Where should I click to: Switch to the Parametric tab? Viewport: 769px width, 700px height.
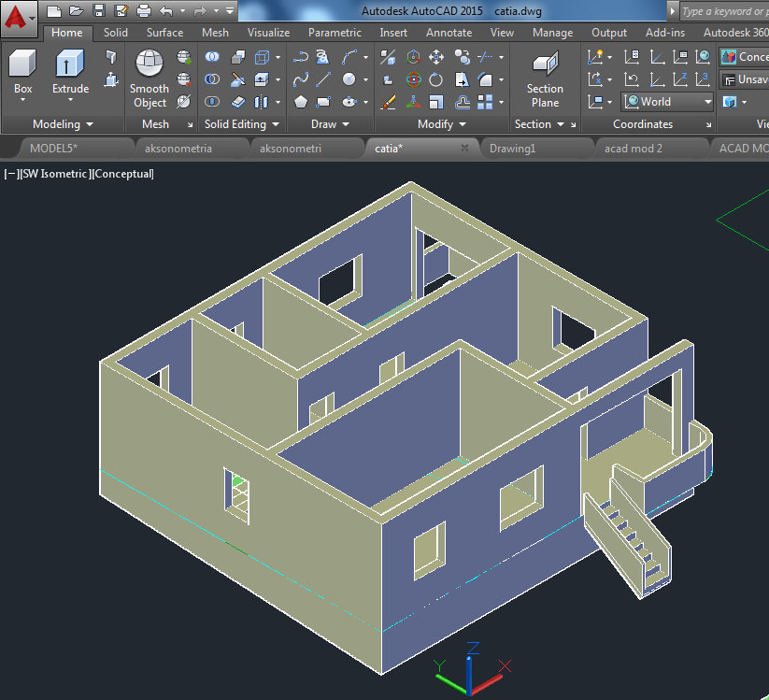point(335,33)
